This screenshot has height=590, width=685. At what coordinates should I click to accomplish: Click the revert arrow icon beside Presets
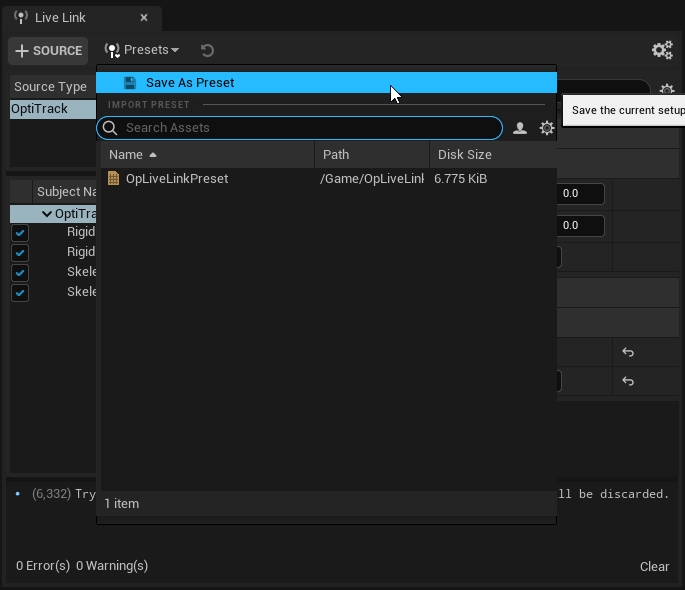click(207, 50)
